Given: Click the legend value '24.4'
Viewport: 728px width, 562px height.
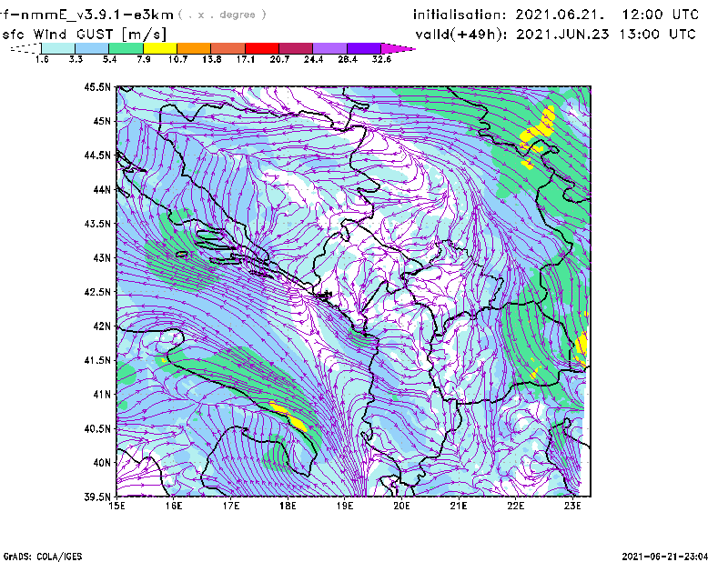Looking at the screenshot, I should pyautogui.click(x=313, y=59).
